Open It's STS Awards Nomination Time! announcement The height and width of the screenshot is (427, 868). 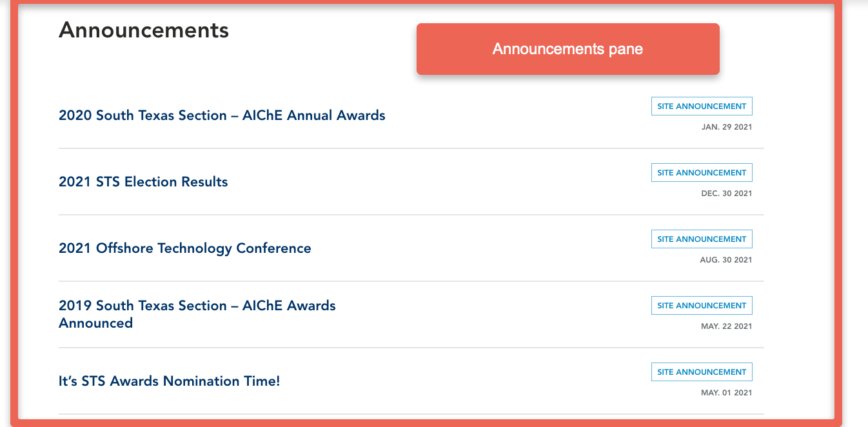(170, 381)
